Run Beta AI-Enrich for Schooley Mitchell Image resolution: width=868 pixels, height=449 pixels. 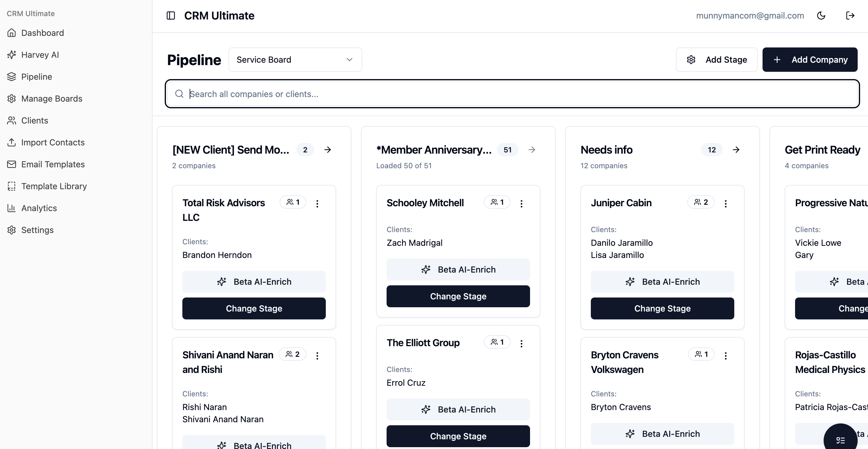[x=458, y=270]
